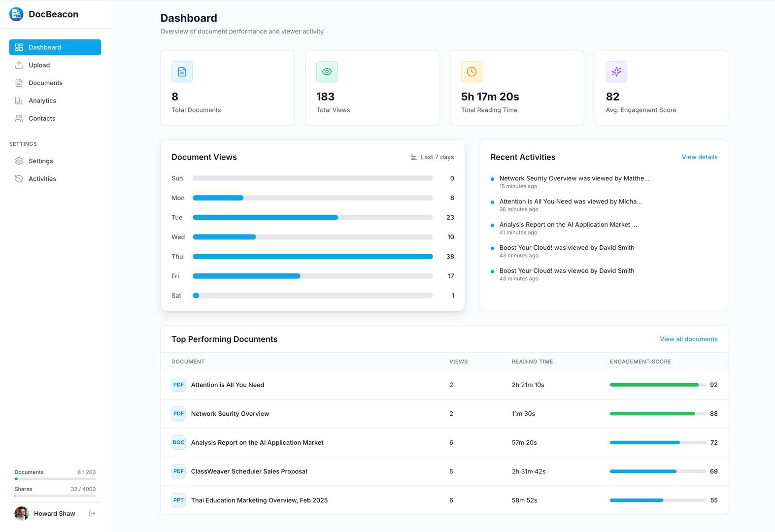Go to Analytics in the sidebar
Image resolution: width=775 pixels, height=532 pixels.
[x=42, y=100]
